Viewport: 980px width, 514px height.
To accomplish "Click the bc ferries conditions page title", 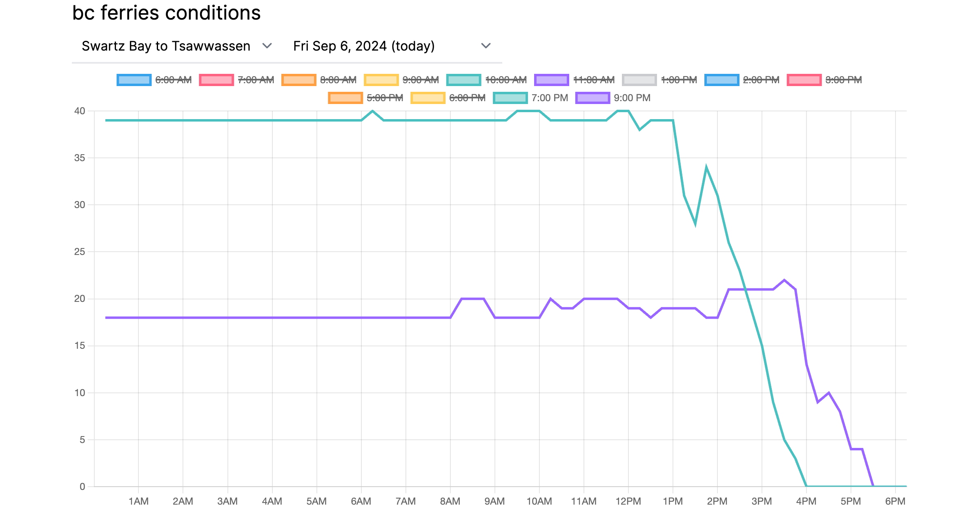I will (167, 13).
